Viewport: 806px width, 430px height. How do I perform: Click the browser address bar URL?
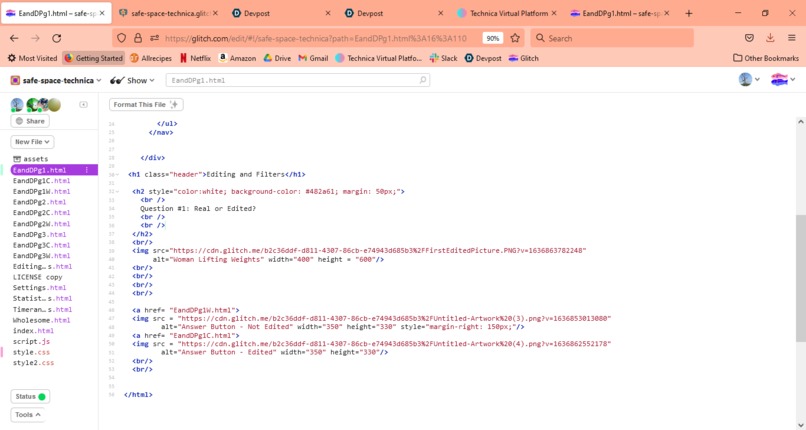pos(316,38)
